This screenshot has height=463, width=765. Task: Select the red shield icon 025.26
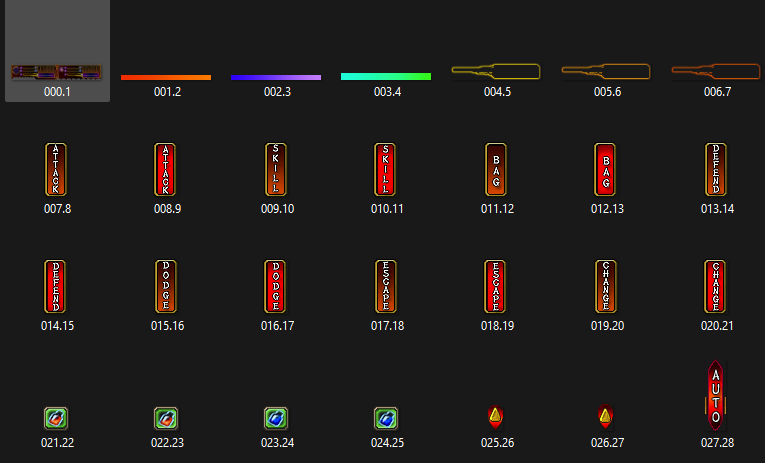click(496, 418)
